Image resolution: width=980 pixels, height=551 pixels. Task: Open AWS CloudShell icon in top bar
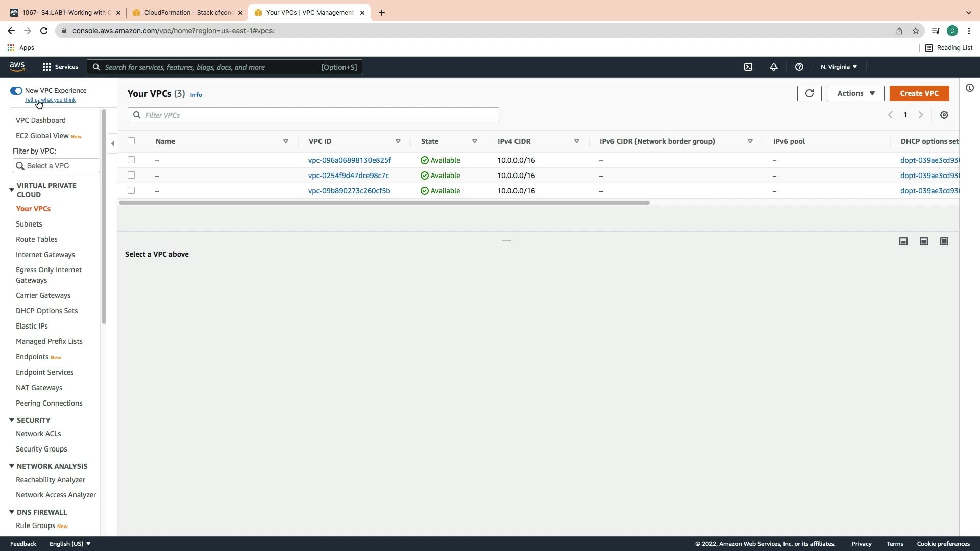(x=748, y=67)
